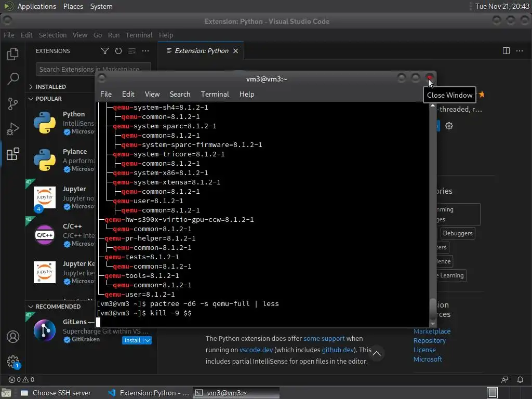
Task: Open the Search view in activity bar
Action: coord(13,79)
